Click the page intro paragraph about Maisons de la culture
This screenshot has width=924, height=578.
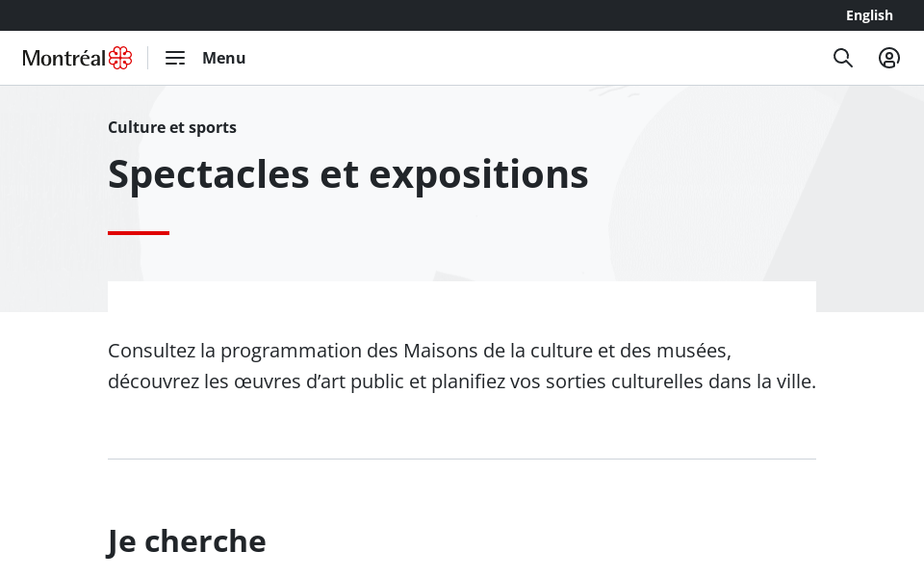coord(462,366)
